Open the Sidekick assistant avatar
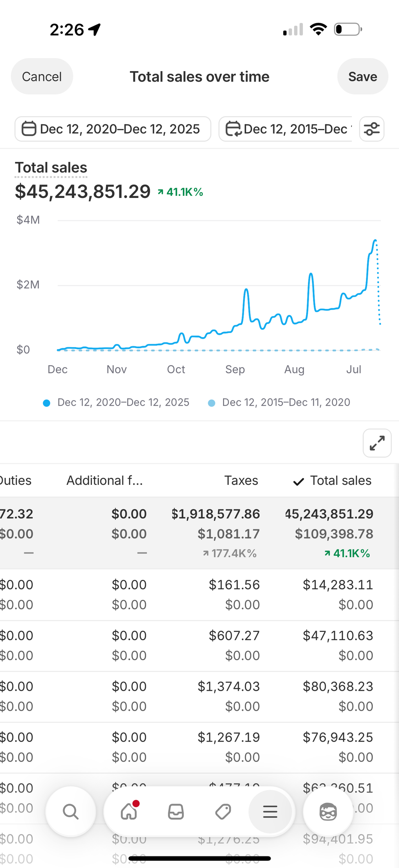Viewport: 399px width, 868px height. tap(328, 812)
